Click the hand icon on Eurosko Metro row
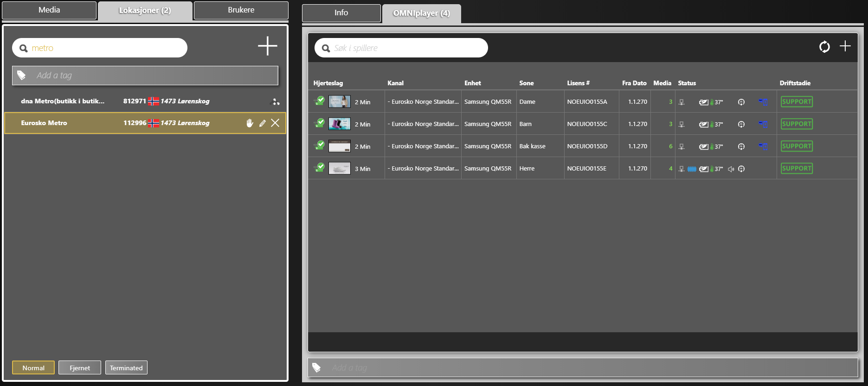The image size is (868, 386). point(250,123)
